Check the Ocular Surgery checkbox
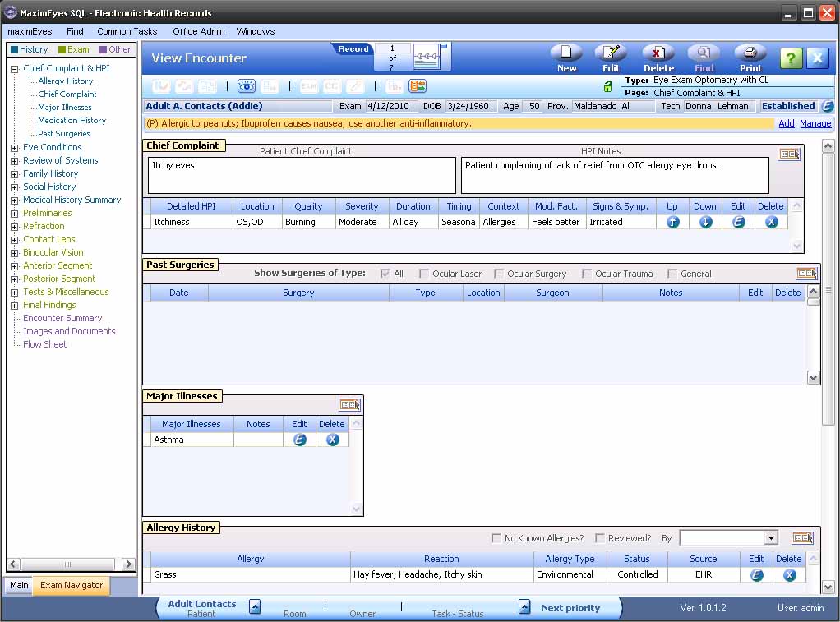The width and height of the screenshot is (840, 622). pyautogui.click(x=499, y=274)
